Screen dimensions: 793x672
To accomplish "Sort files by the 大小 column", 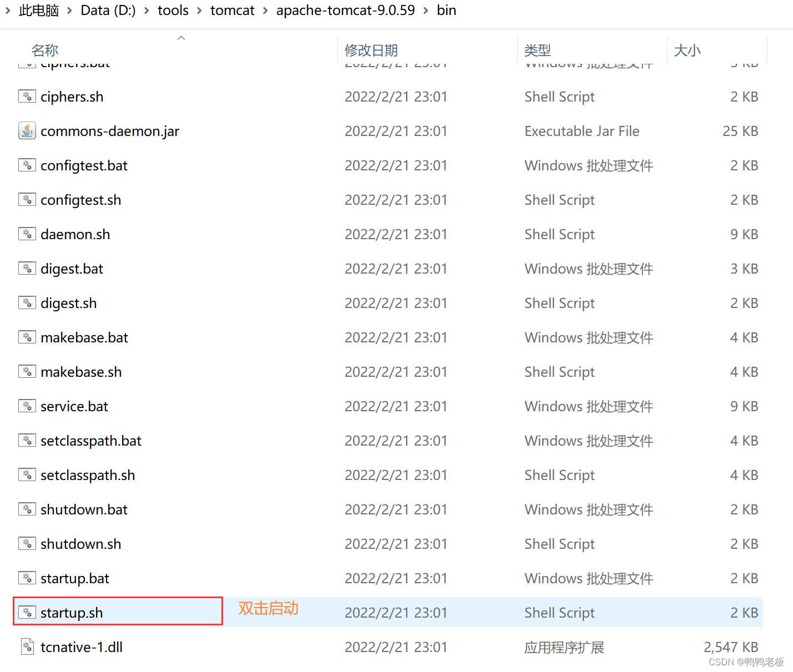I will pyautogui.click(x=688, y=50).
